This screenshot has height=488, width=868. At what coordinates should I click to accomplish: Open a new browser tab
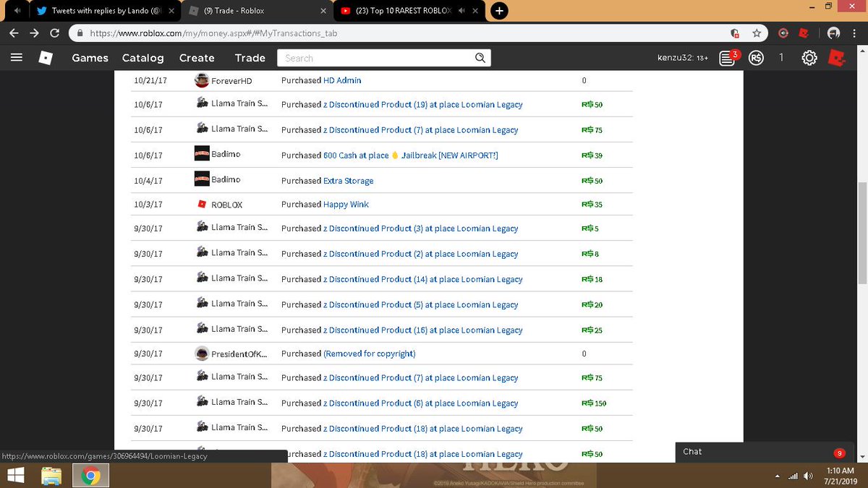tap(499, 11)
